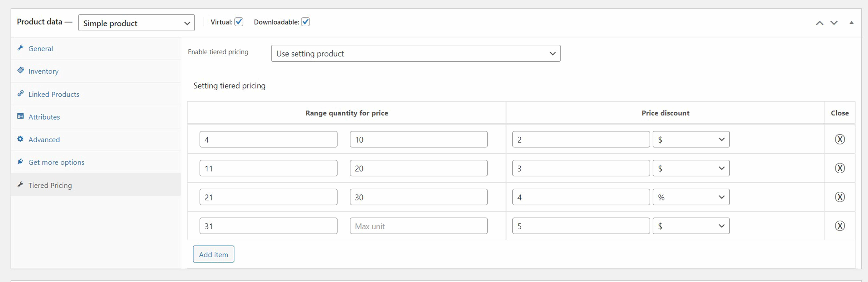Click the Price discount column header
This screenshot has height=282, width=868.
pos(666,113)
